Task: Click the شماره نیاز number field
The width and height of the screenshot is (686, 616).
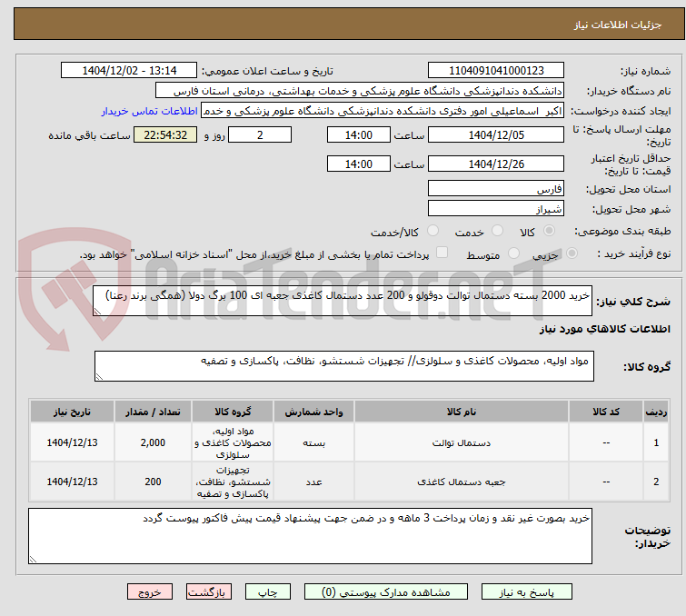Action: 496,71
